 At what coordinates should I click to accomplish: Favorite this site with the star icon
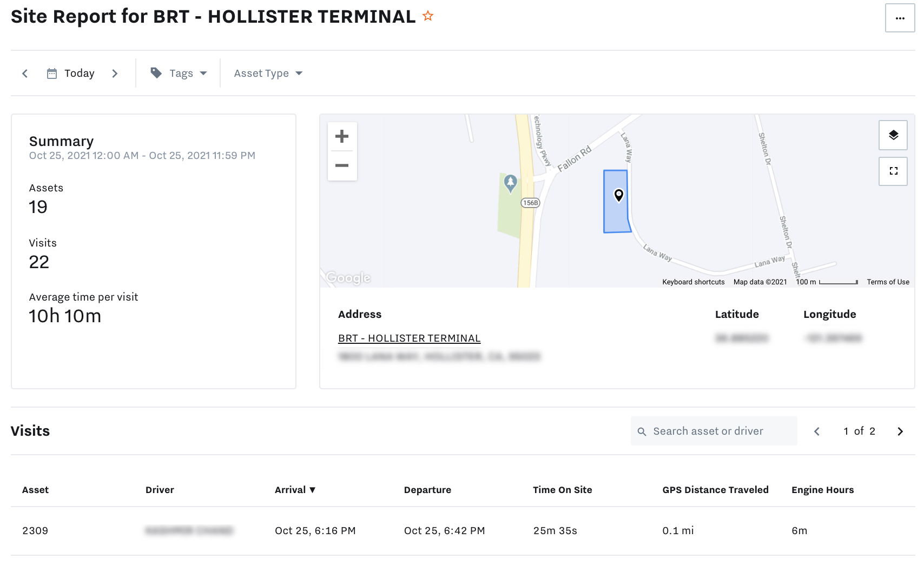428,16
